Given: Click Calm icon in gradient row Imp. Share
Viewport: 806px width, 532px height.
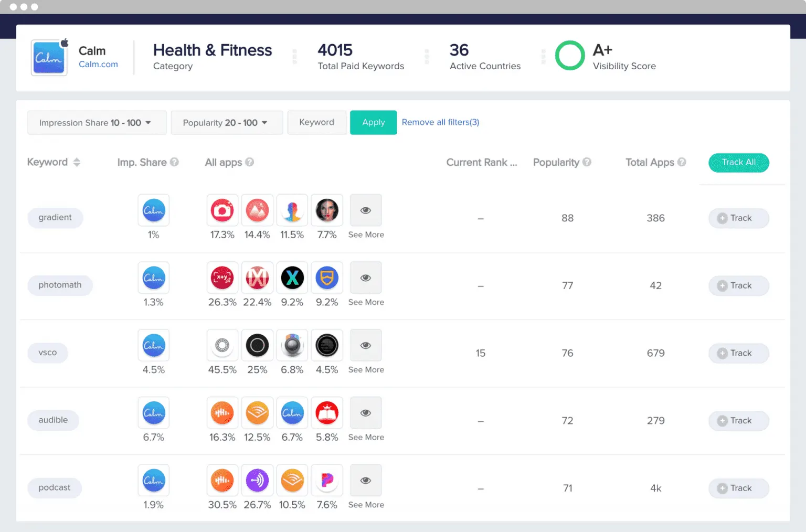Looking at the screenshot, I should (154, 210).
